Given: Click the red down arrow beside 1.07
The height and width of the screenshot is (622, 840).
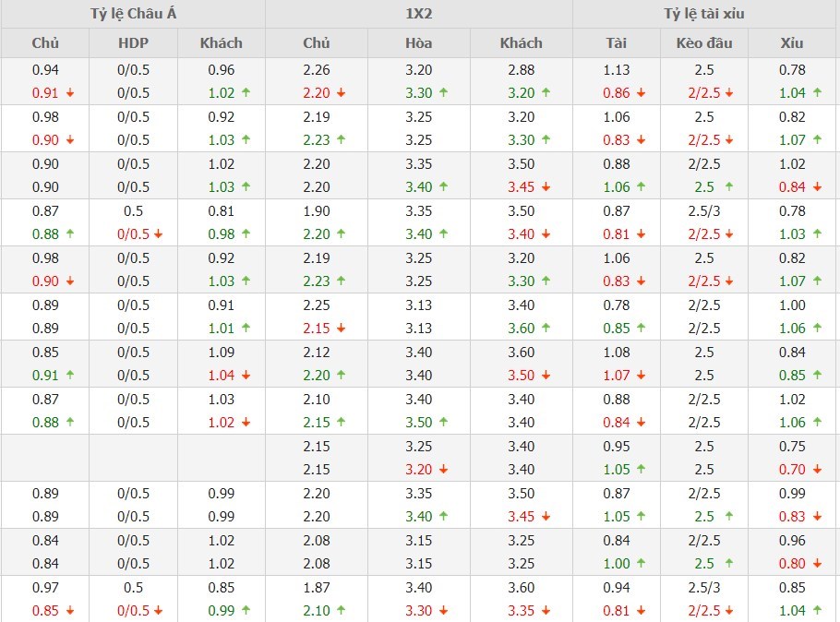Looking at the screenshot, I should pos(641,376).
